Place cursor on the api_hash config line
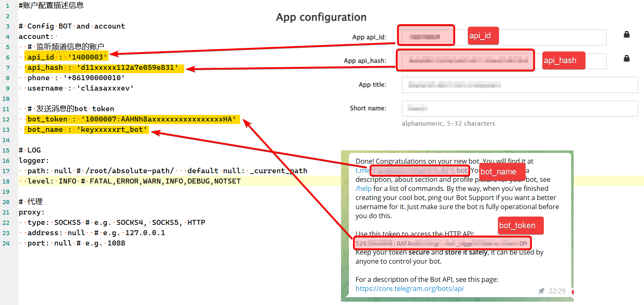This screenshot has width=644, height=305. (x=103, y=68)
